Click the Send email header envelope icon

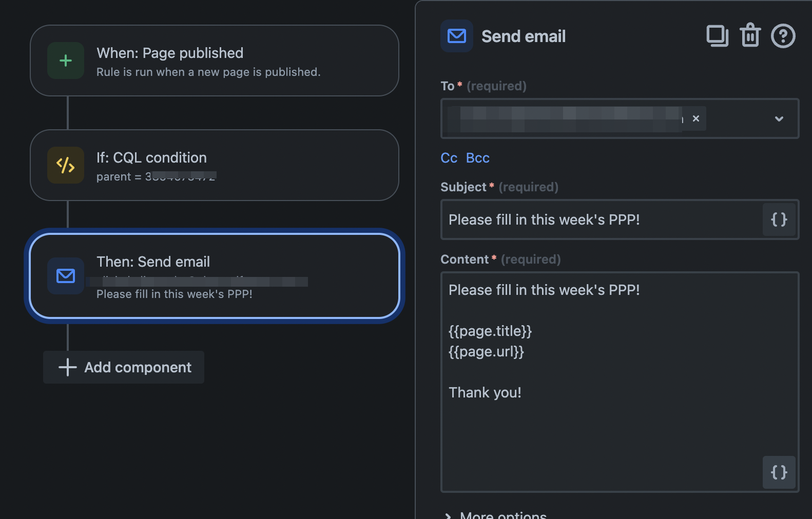click(457, 36)
